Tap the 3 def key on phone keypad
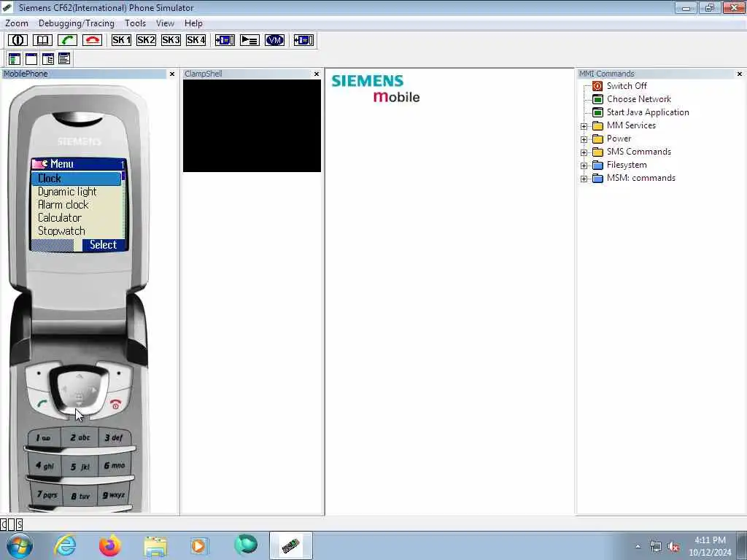 [115, 437]
